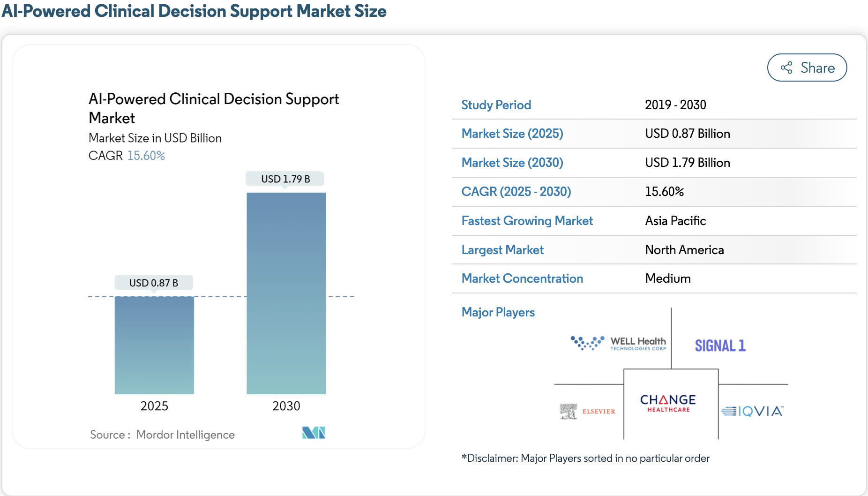Click the 2025 market size bar
This screenshot has height=496, width=868.
154,345
